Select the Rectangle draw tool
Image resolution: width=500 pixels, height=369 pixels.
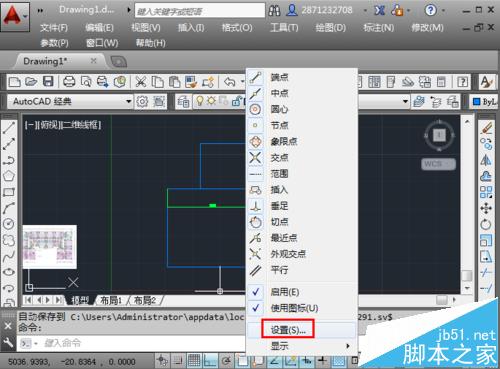click(x=9, y=192)
